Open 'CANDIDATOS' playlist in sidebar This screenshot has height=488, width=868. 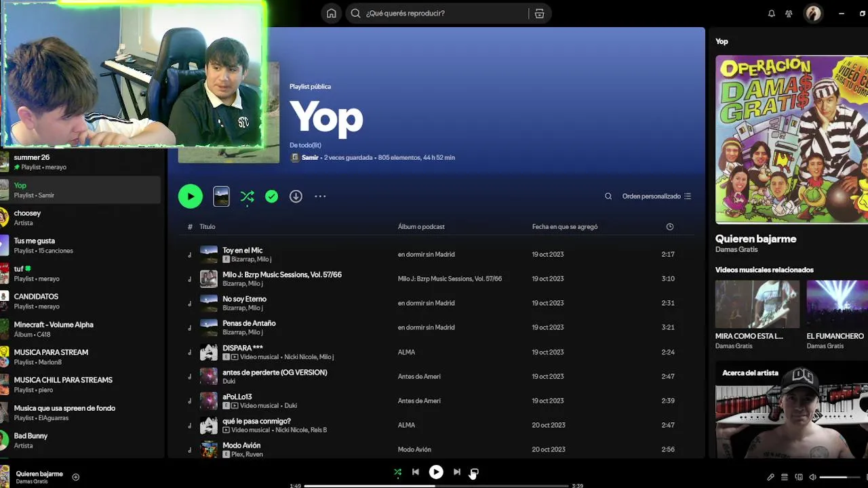point(81,301)
